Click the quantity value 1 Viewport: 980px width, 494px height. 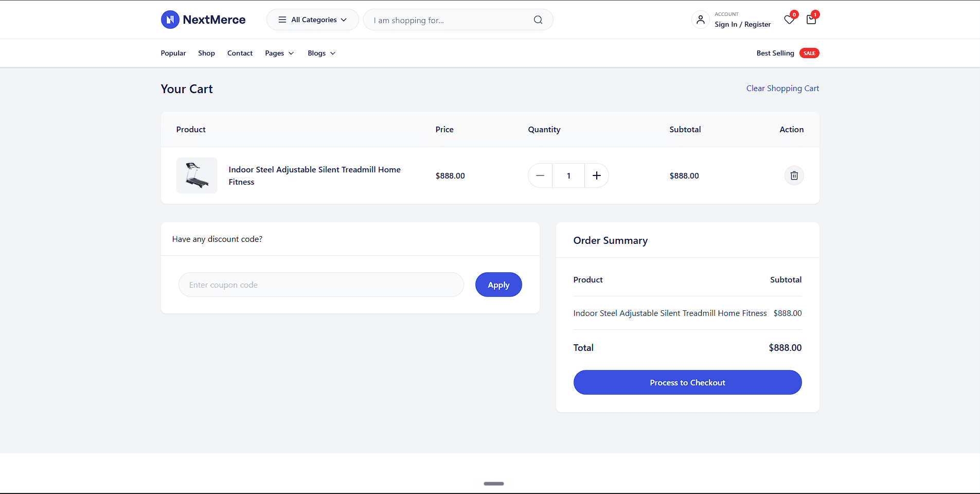(x=568, y=175)
